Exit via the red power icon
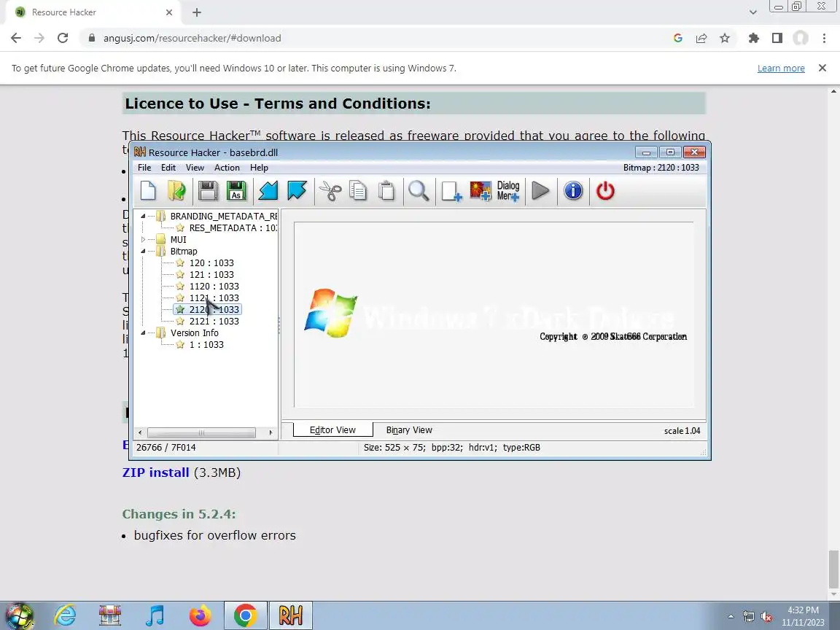Screen dimensions: 840x630 click(x=605, y=191)
